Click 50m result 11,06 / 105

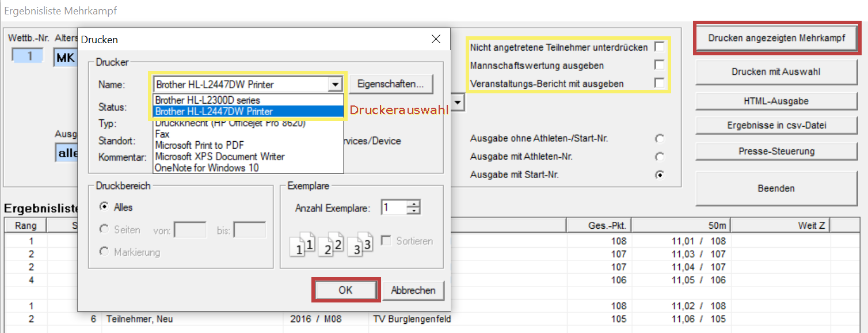tap(699, 319)
